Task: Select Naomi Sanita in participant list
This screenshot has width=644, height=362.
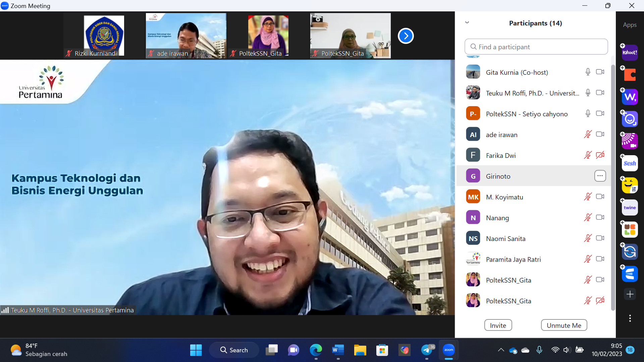Action: click(x=505, y=239)
